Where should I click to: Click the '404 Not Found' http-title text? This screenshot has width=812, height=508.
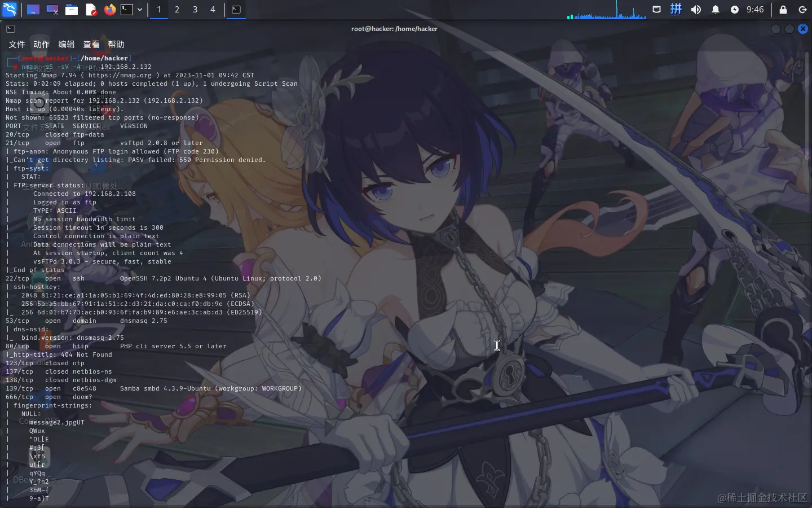tap(86, 354)
